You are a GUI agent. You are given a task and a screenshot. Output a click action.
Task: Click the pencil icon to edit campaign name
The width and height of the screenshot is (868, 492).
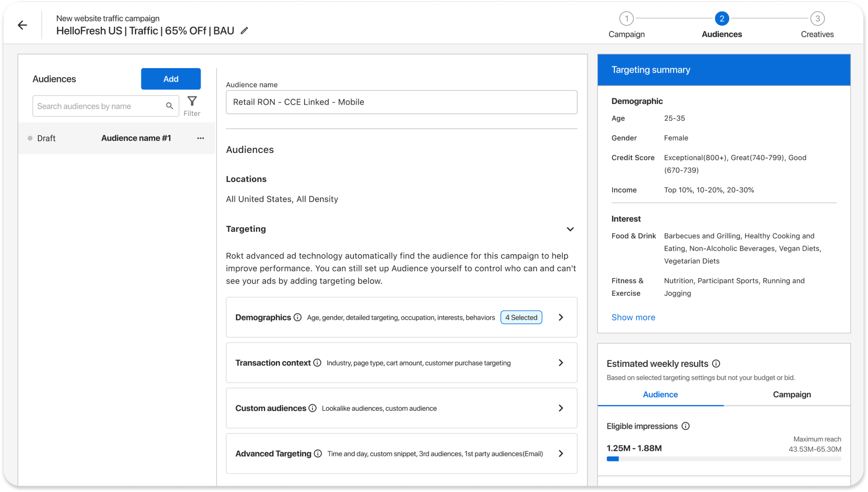coord(244,31)
